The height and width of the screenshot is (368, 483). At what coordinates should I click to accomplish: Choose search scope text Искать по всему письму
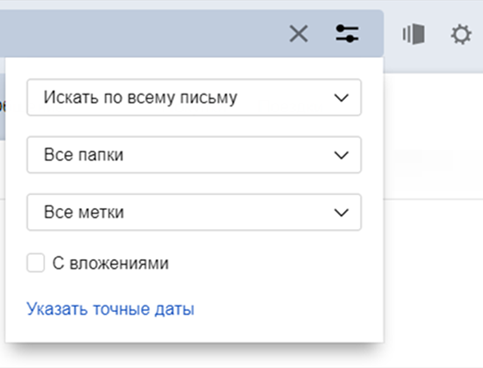pos(140,98)
